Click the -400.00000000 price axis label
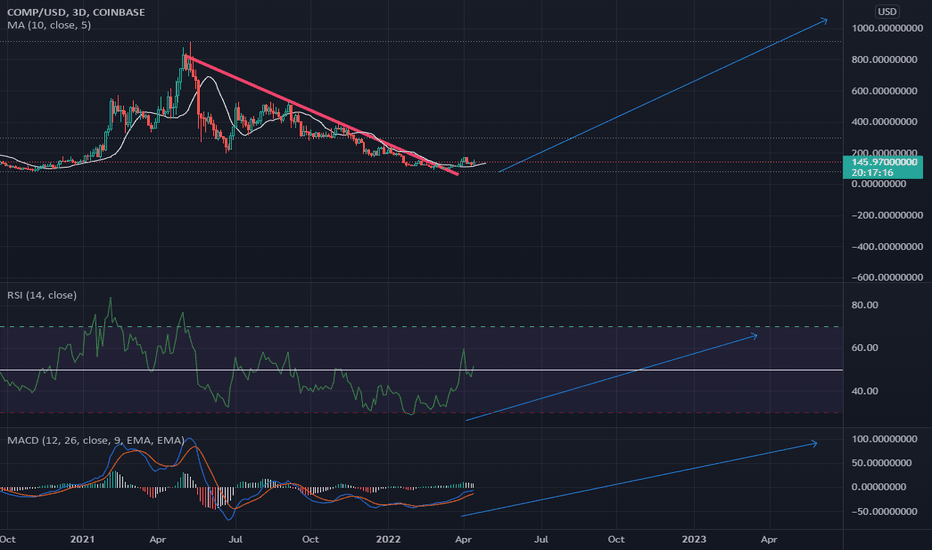Screen dimensions: 932x550 click(887, 246)
